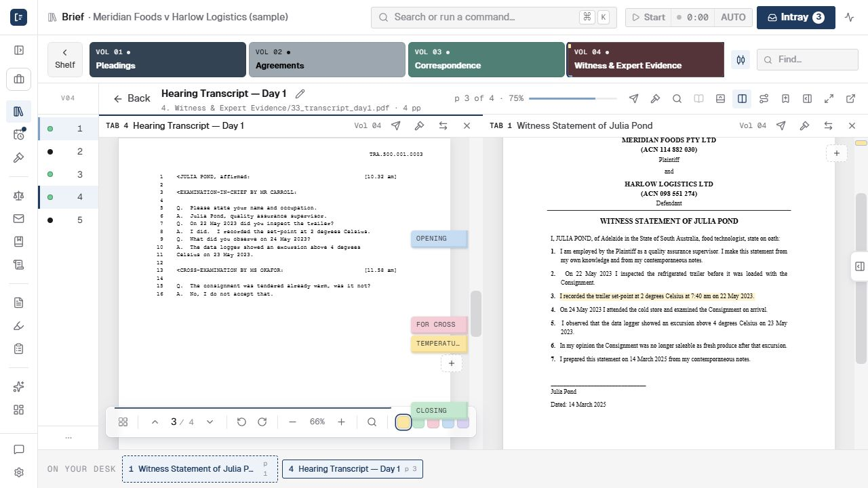Select the gavel icon in left sidebar
The width and height of the screenshot is (868, 488).
point(19,157)
